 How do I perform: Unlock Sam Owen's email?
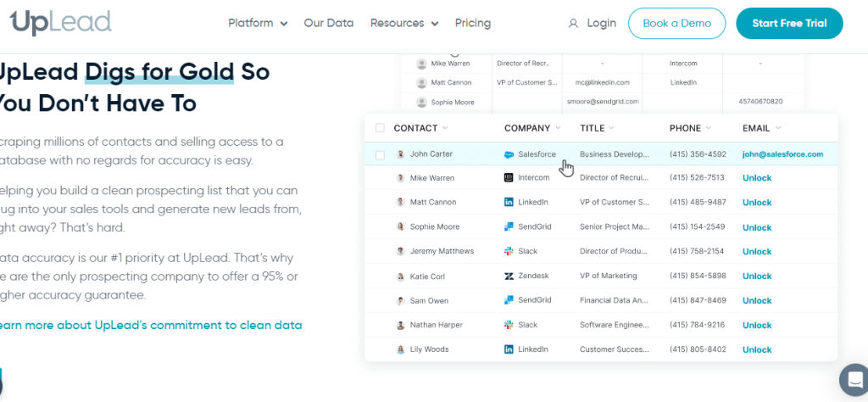click(x=757, y=301)
